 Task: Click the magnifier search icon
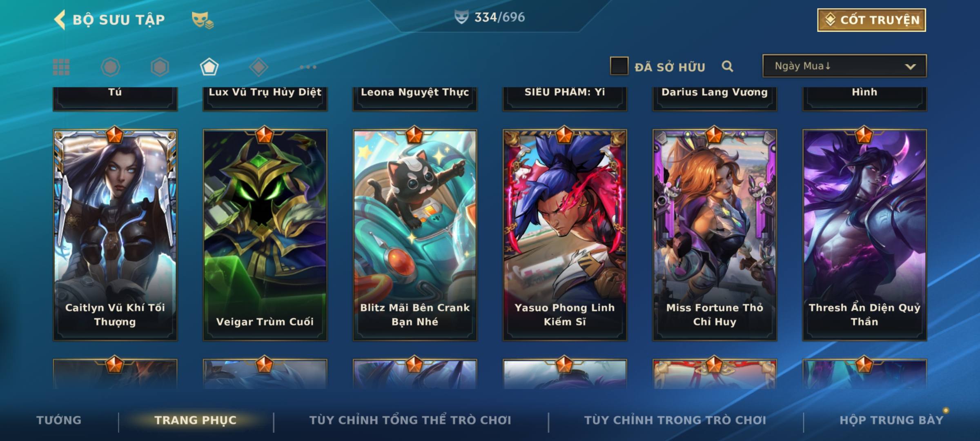[x=727, y=66]
